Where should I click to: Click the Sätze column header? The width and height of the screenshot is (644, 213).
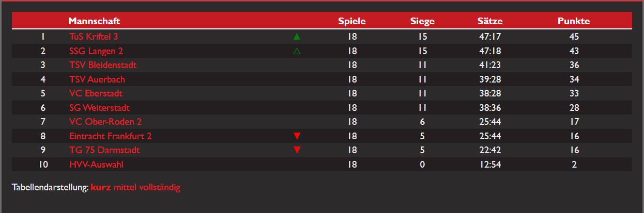tap(490, 21)
